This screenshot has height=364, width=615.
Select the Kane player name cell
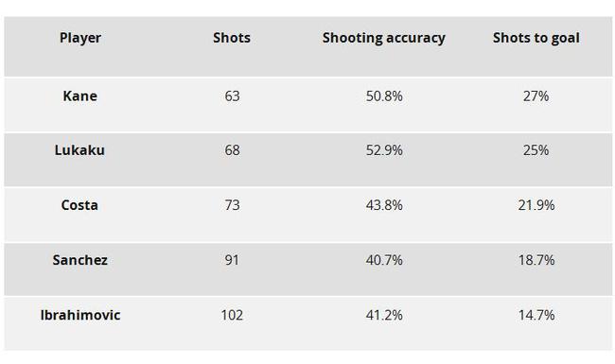click(x=80, y=96)
